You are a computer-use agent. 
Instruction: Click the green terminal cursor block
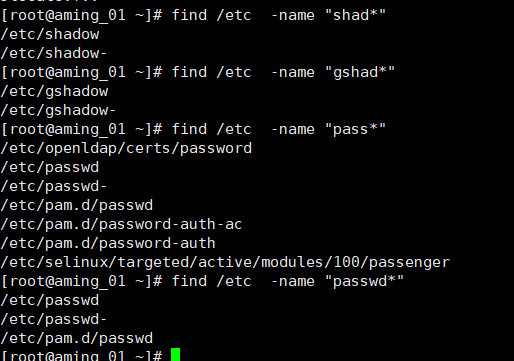click(175, 354)
